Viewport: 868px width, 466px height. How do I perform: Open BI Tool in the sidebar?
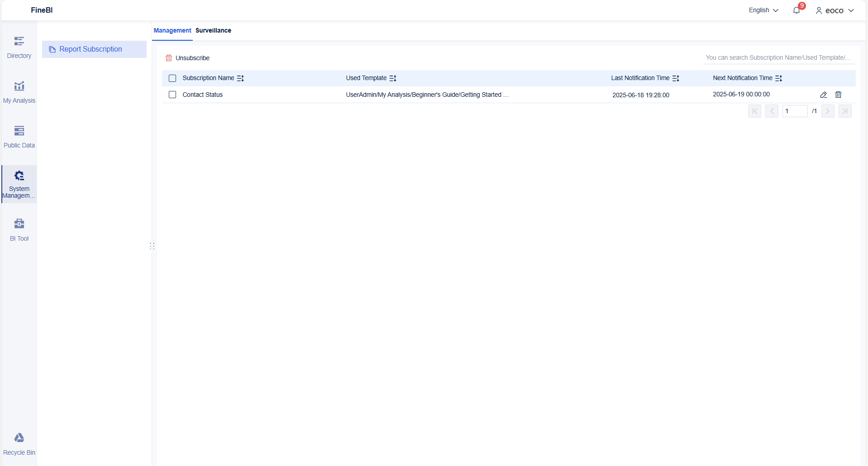click(19, 230)
